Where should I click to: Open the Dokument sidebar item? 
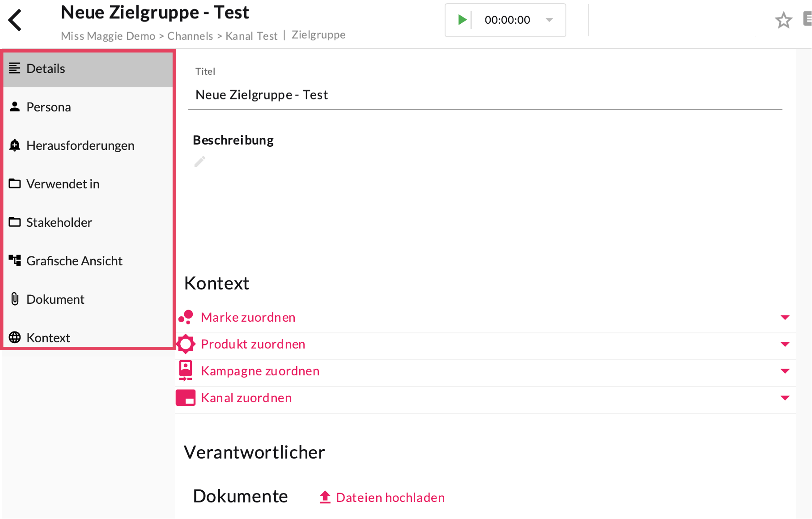pos(55,299)
